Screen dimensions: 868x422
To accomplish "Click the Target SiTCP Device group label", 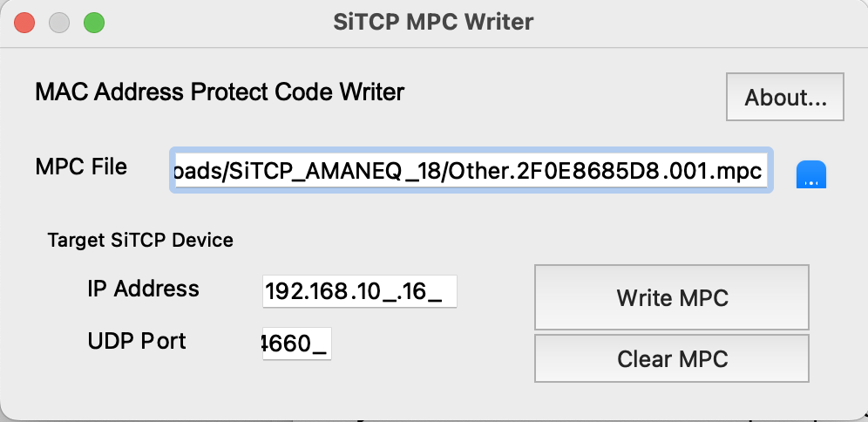I will (140, 240).
